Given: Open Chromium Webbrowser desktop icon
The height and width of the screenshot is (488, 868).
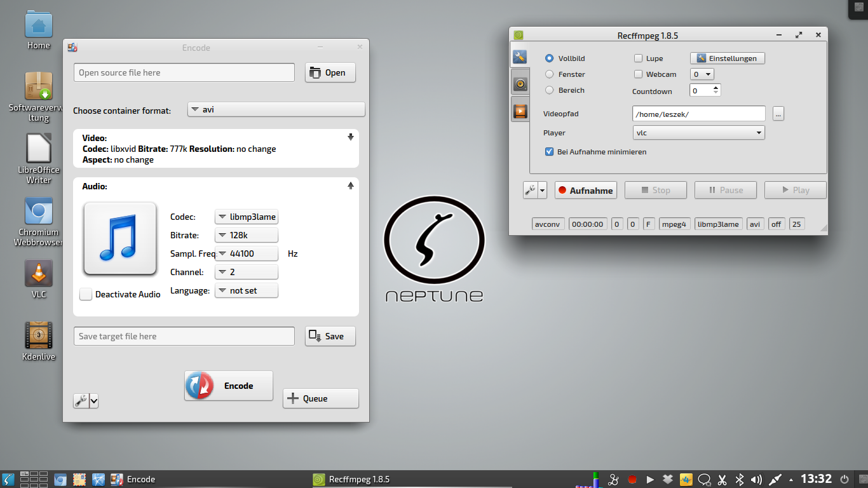Looking at the screenshot, I should (x=39, y=211).
